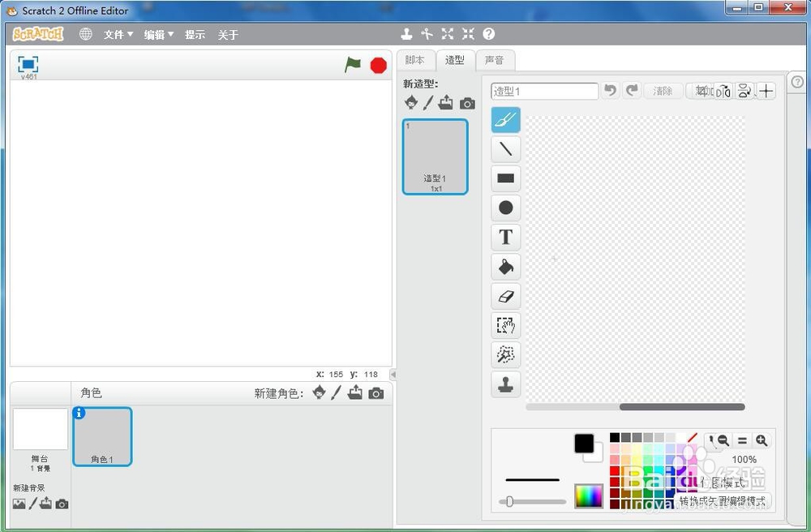Click the block help question mark icon

[x=489, y=34]
